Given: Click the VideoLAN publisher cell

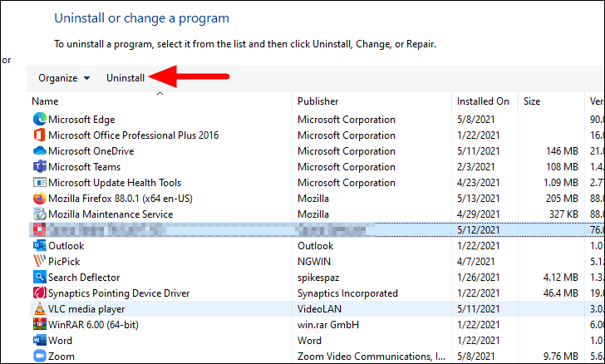Looking at the screenshot, I should [319, 309].
